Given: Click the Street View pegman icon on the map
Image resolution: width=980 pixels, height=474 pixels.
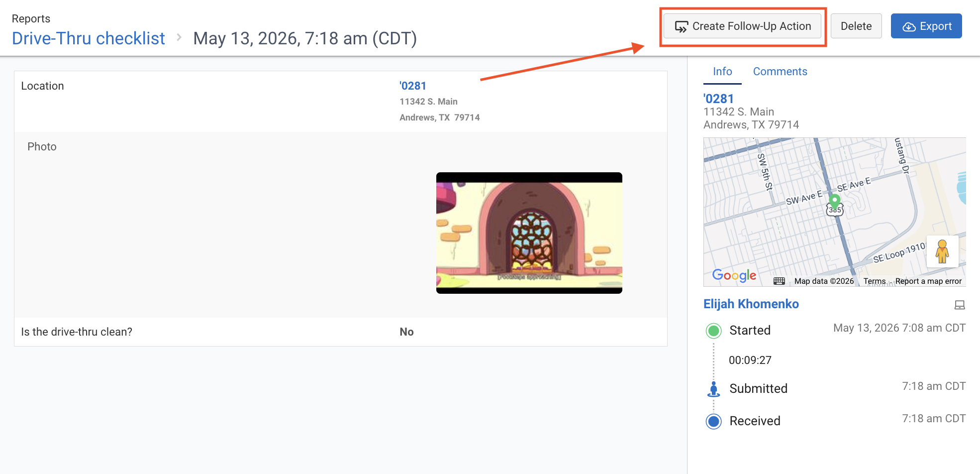Looking at the screenshot, I should (942, 251).
